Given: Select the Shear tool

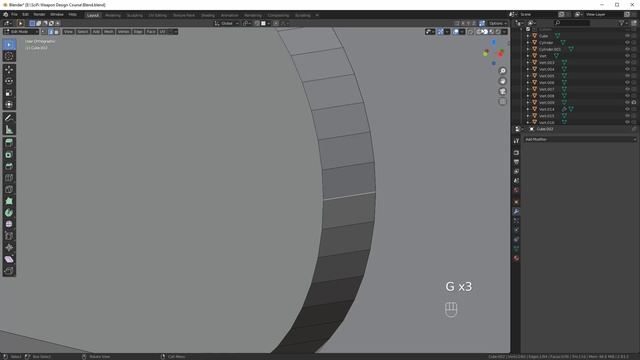Looking at the screenshot, I should click(9, 259).
